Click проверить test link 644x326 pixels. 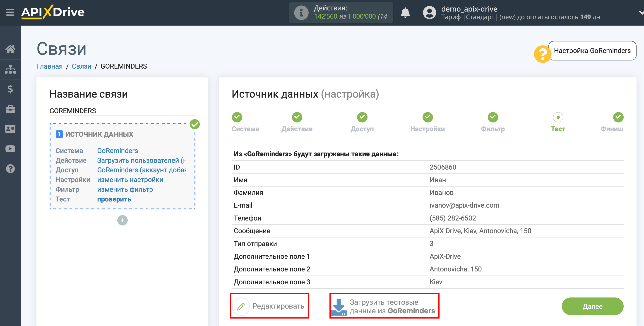[x=114, y=199]
